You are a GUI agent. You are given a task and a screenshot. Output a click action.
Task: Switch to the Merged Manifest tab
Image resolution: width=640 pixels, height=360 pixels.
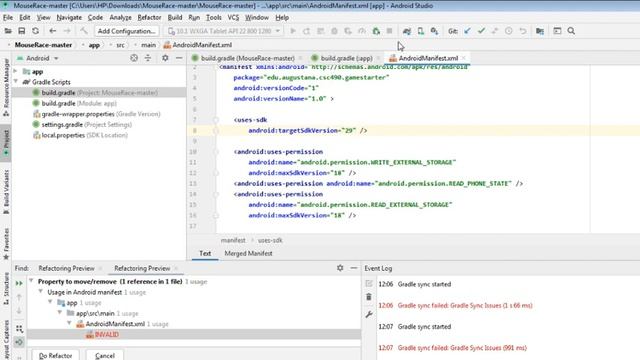tap(248, 253)
